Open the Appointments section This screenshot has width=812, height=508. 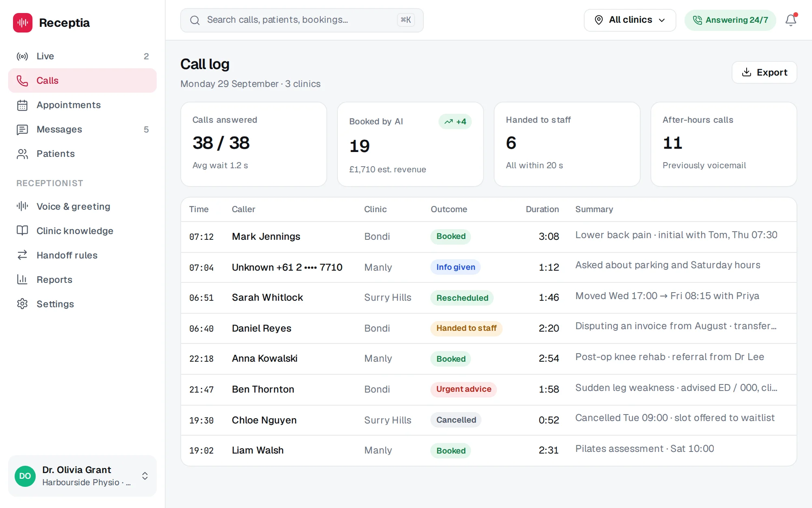82,105
